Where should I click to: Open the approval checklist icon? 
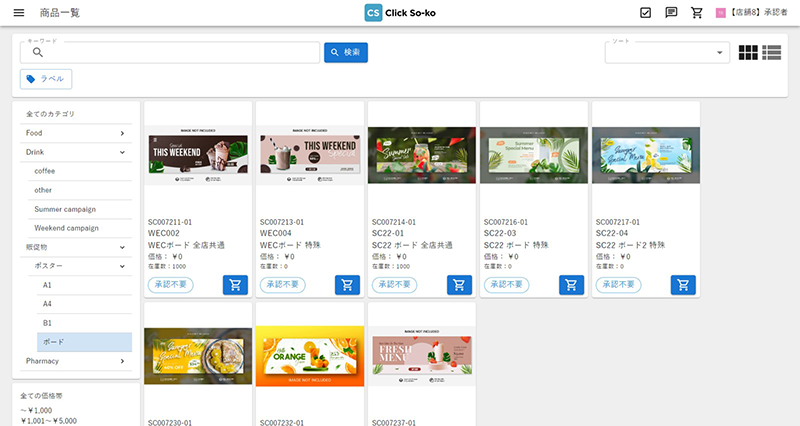click(x=645, y=13)
